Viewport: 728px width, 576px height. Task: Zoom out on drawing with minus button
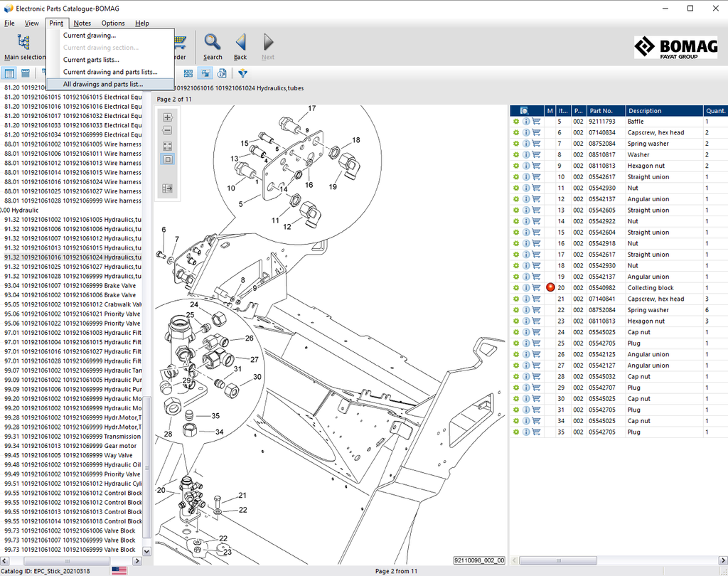coord(168,130)
